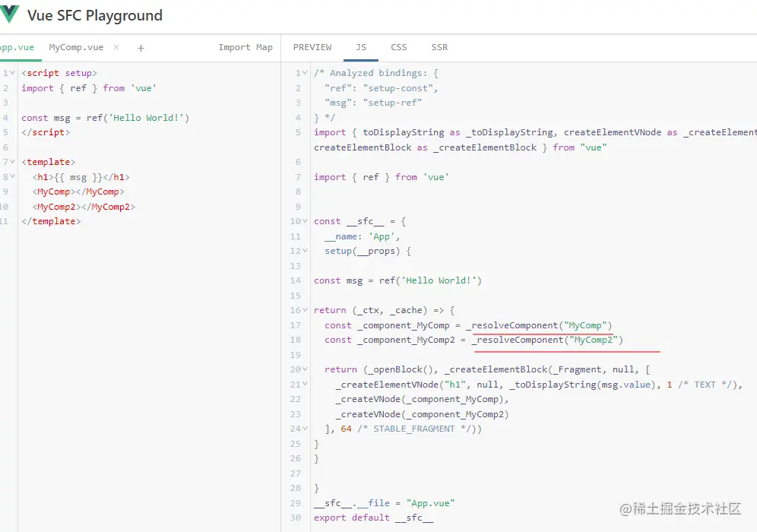This screenshot has width=757, height=532.
Task: Click the __name: 'App' property
Action: point(362,236)
